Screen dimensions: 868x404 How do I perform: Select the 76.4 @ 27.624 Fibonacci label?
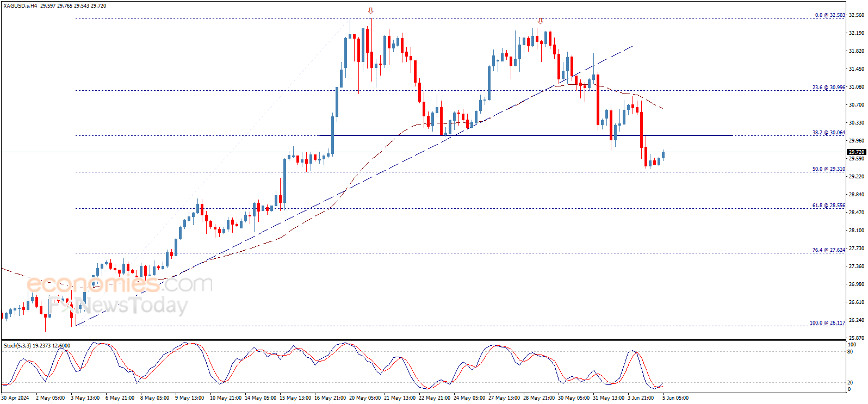pyautogui.click(x=829, y=250)
